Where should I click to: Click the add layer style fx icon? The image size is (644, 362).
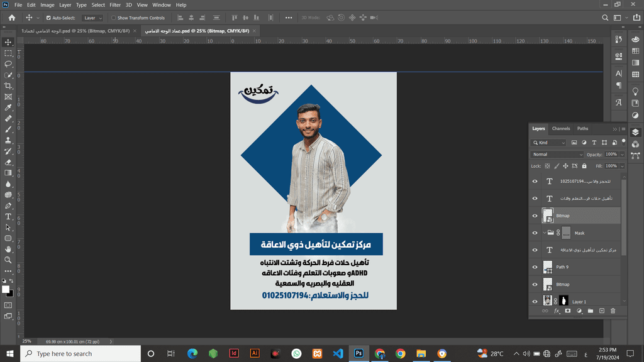[x=557, y=311]
